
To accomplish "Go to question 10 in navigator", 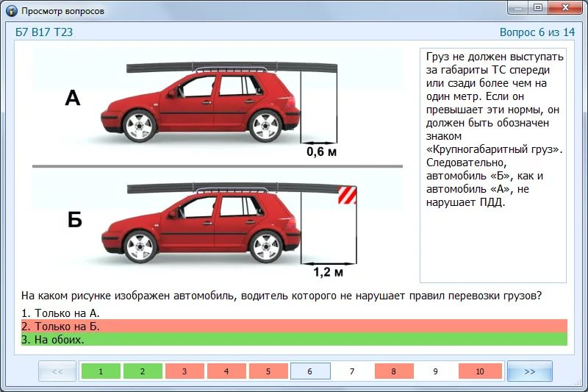I will tap(480, 371).
